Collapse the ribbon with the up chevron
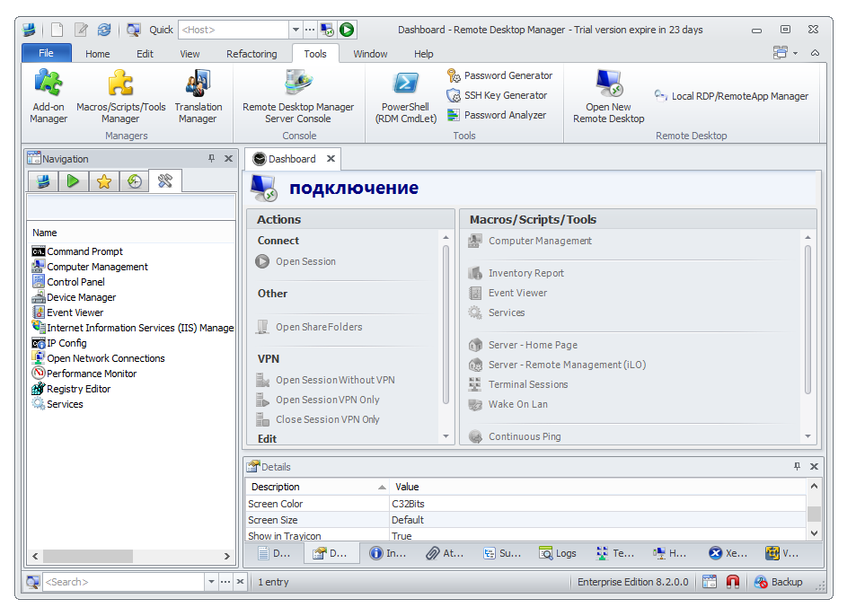 [x=816, y=53]
